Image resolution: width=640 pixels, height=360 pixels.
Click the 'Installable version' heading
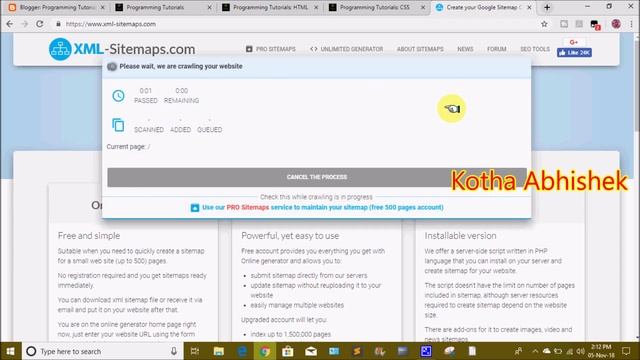(x=460, y=236)
